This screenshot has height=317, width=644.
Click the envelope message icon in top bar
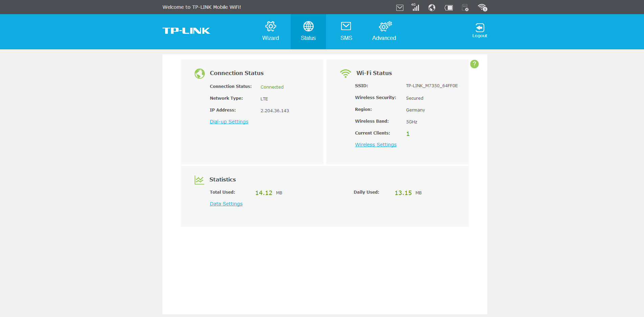(x=400, y=7)
